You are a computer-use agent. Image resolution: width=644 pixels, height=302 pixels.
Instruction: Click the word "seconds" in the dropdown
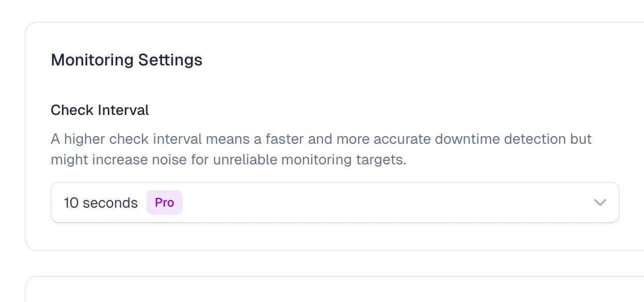pos(110,203)
